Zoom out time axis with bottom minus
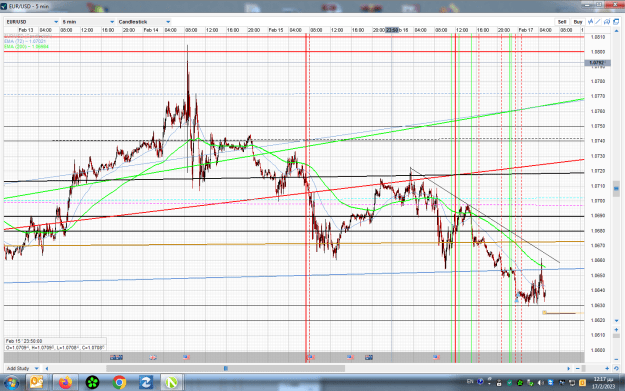The image size is (625, 391). click(x=578, y=369)
